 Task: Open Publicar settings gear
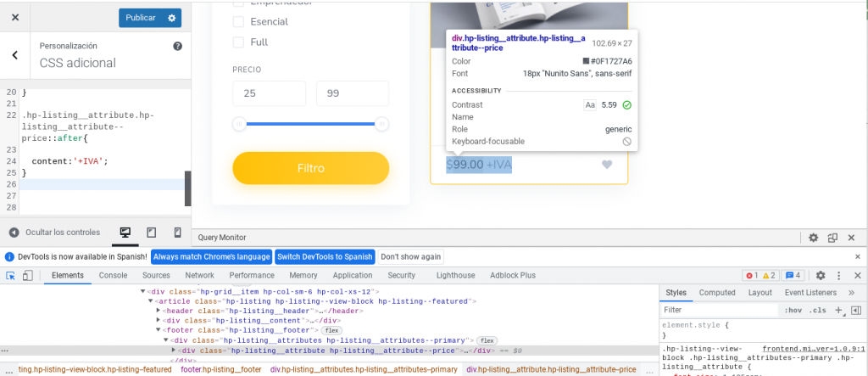[171, 18]
